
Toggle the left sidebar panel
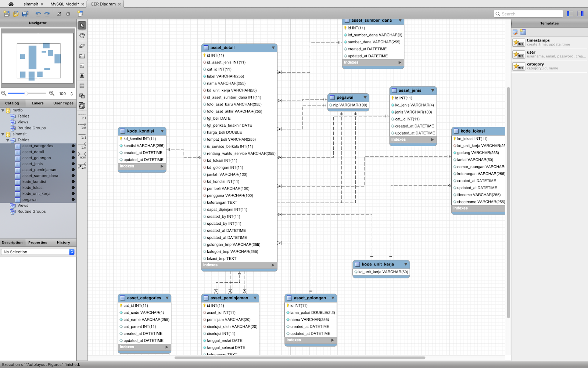click(570, 14)
